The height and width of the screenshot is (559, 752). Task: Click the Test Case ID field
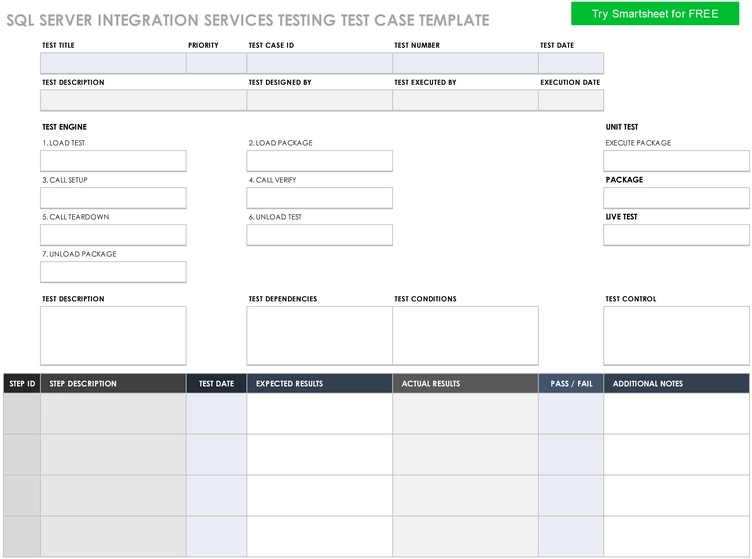click(319, 63)
